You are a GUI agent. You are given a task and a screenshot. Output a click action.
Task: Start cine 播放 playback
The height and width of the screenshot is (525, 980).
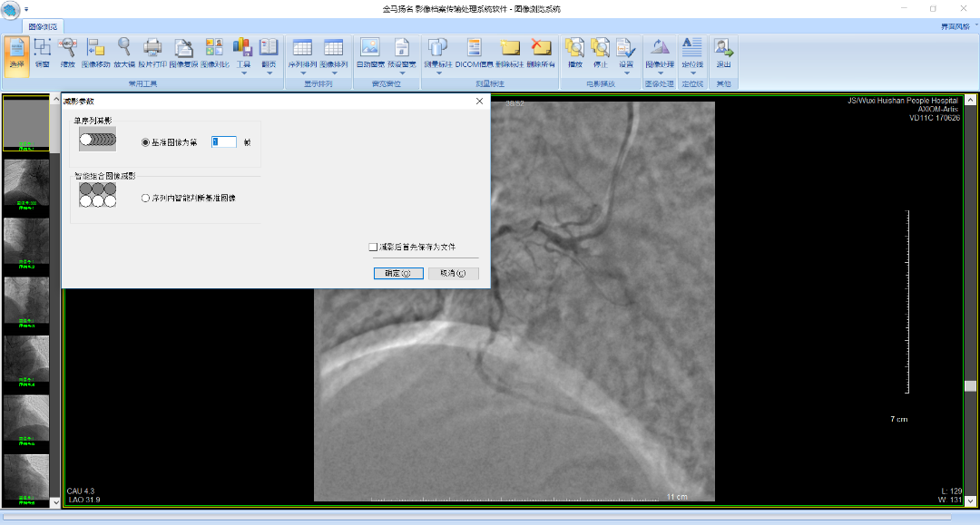[x=574, y=53]
